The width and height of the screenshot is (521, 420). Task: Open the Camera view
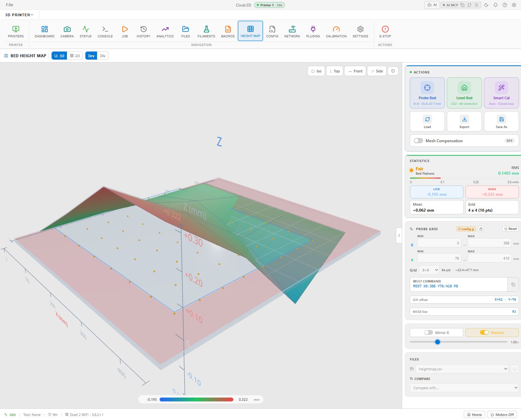67,32
